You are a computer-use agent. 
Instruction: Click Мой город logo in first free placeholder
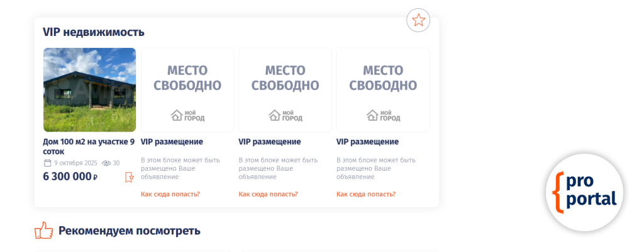pos(187,115)
